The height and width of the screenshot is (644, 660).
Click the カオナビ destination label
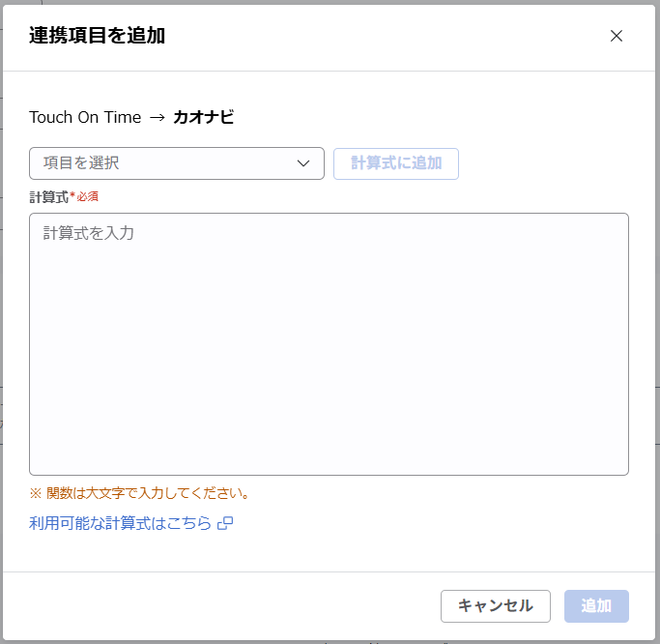[203, 117]
